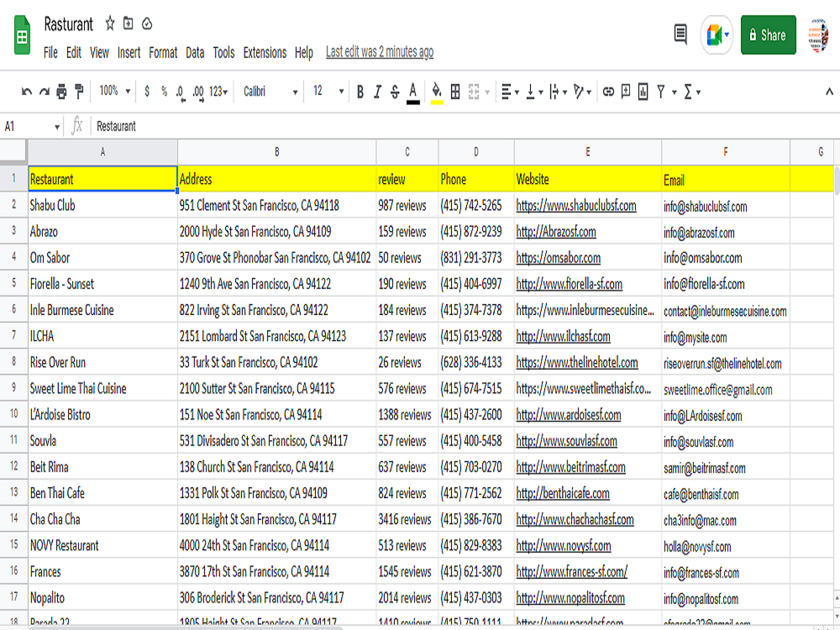Open the Shabu Club website link
This screenshot has height=630, width=840.
[x=576, y=206]
